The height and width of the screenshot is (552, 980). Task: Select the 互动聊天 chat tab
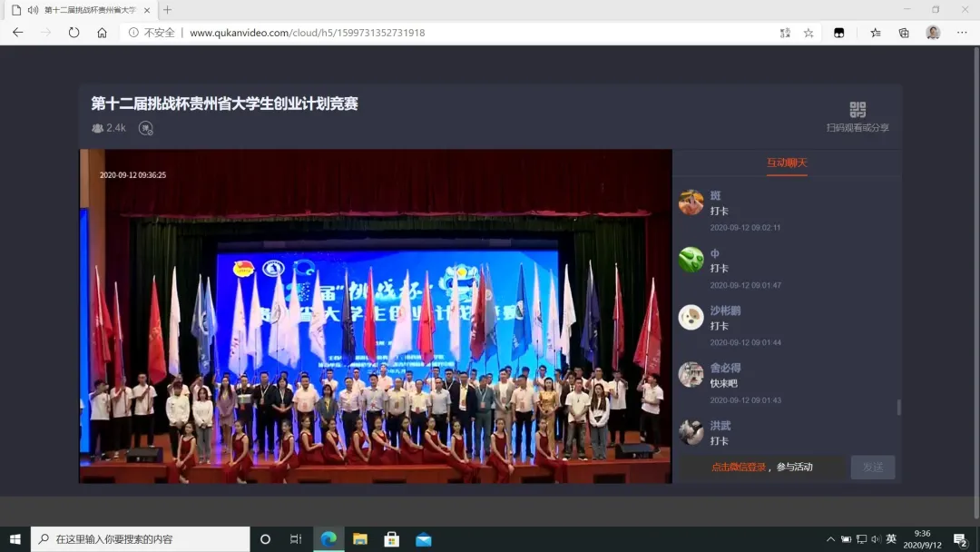point(786,163)
